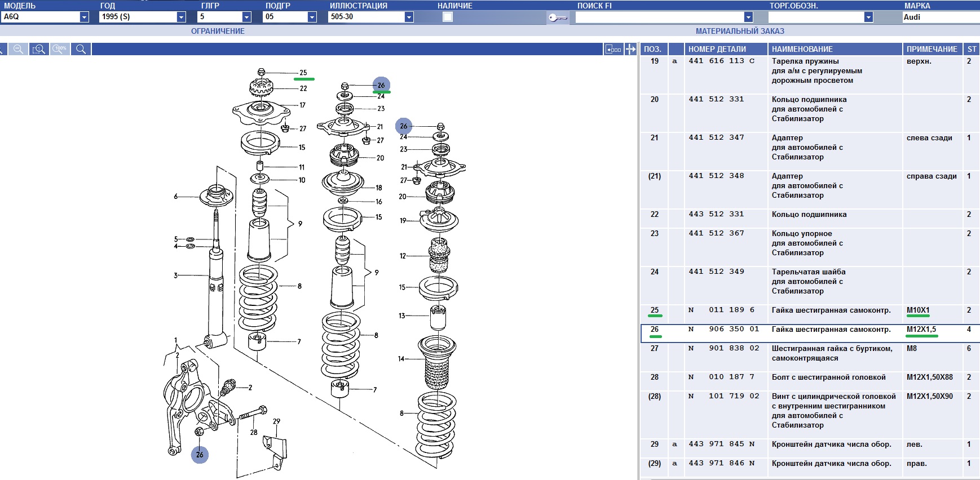Viewport: 980px width, 480px height.
Task: Click into the ПОИСК FI search field
Action: coord(659,17)
